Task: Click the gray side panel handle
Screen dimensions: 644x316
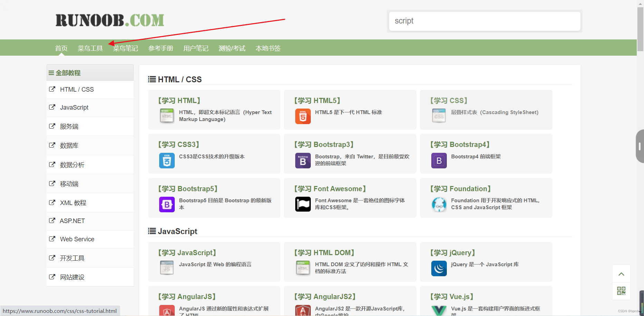Action: pyautogui.click(x=640, y=146)
